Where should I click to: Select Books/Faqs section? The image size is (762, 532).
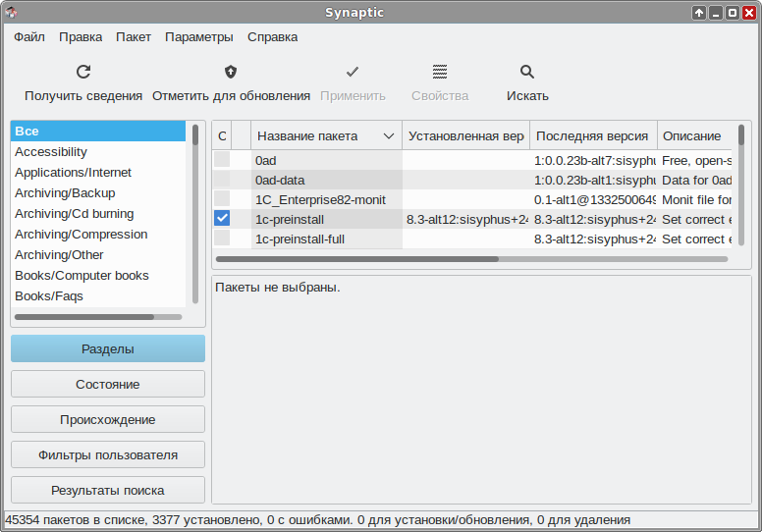[x=98, y=295]
